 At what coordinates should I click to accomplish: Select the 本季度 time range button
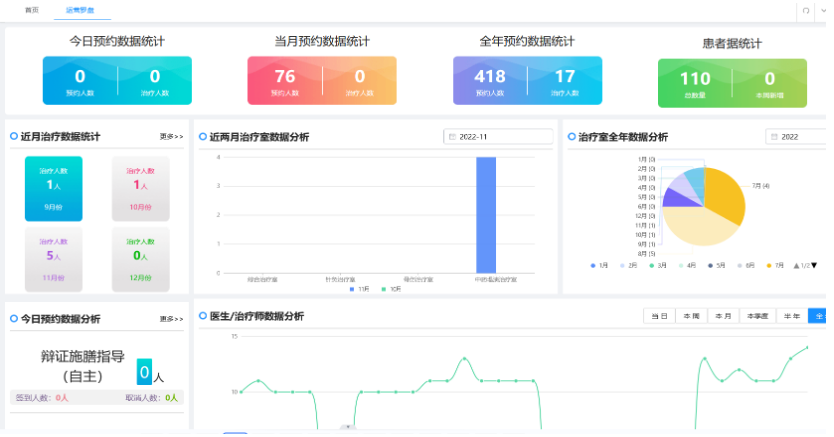tap(755, 316)
